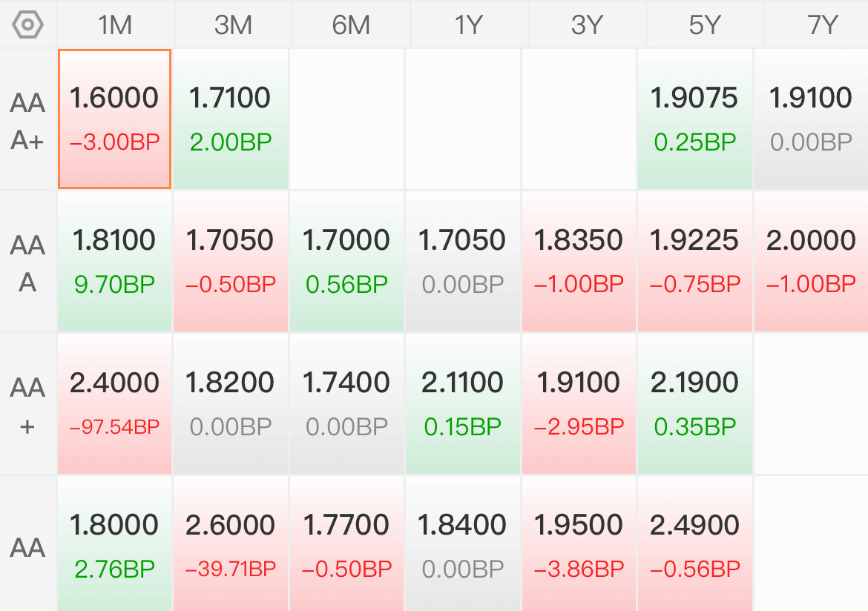
Task: Open the AA+ 1M cell with -97.54BP
Action: coord(114,403)
